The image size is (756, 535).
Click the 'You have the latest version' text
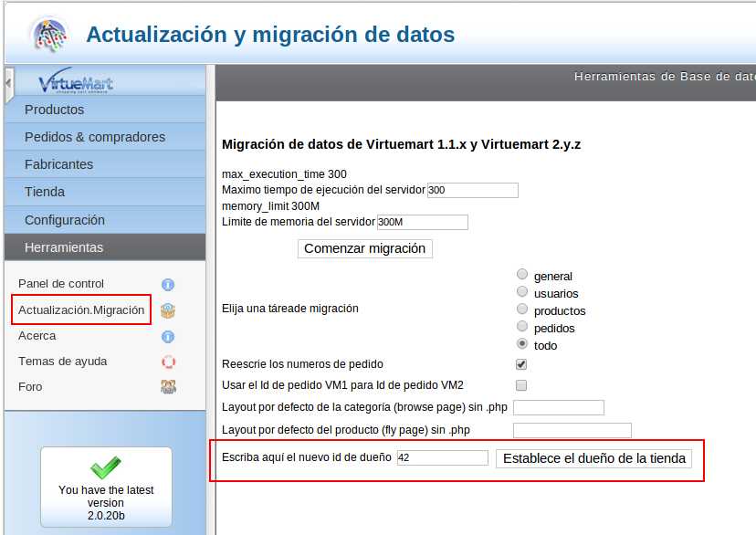tap(106, 496)
